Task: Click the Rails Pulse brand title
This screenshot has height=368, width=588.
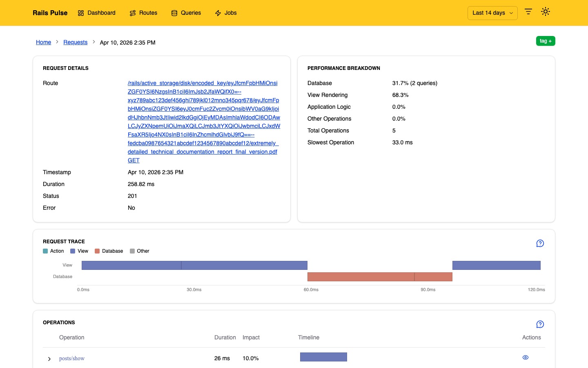Action: tap(50, 13)
